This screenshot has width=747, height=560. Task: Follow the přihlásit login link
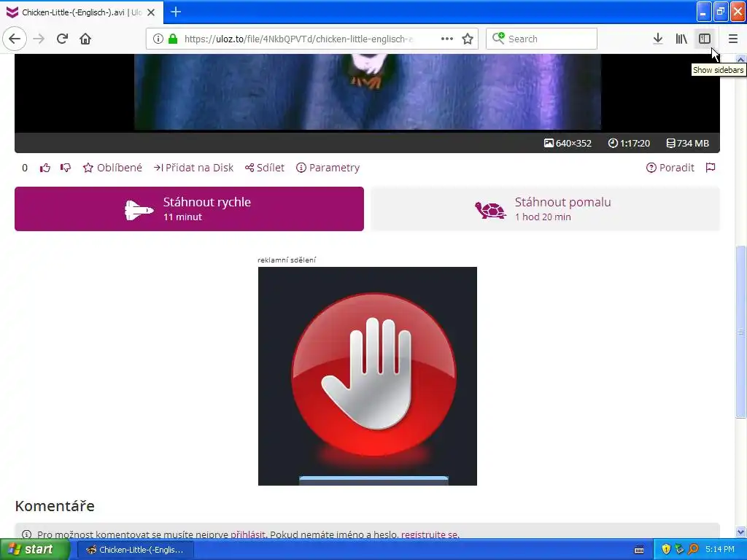pyautogui.click(x=248, y=534)
